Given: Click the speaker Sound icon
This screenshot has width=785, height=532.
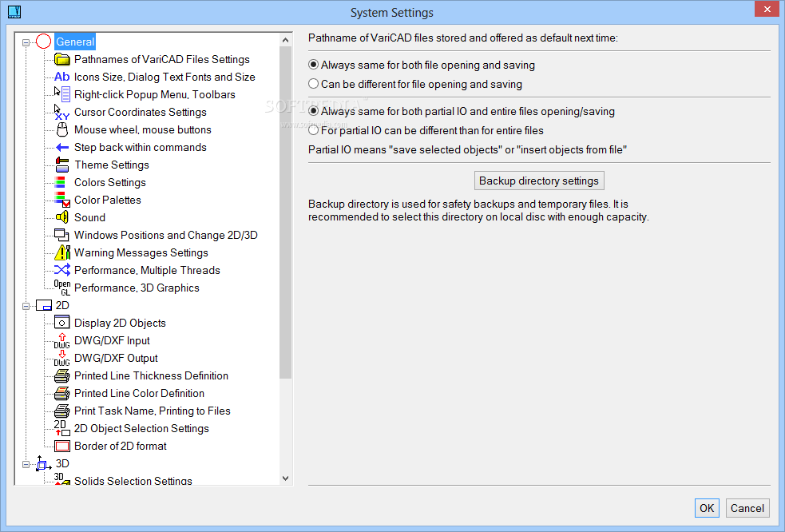Looking at the screenshot, I should (x=62, y=217).
